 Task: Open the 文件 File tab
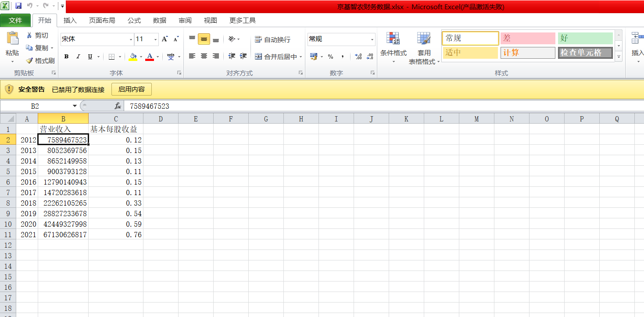[x=15, y=20]
